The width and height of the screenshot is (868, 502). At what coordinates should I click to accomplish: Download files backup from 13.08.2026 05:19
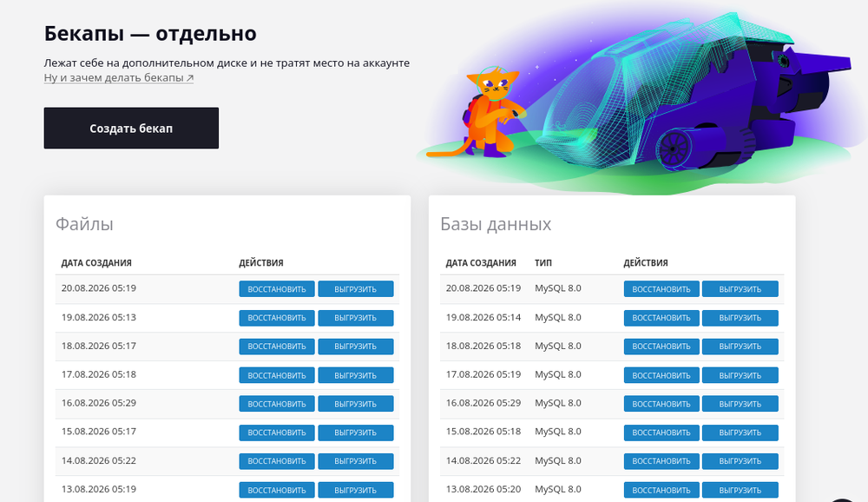point(355,490)
